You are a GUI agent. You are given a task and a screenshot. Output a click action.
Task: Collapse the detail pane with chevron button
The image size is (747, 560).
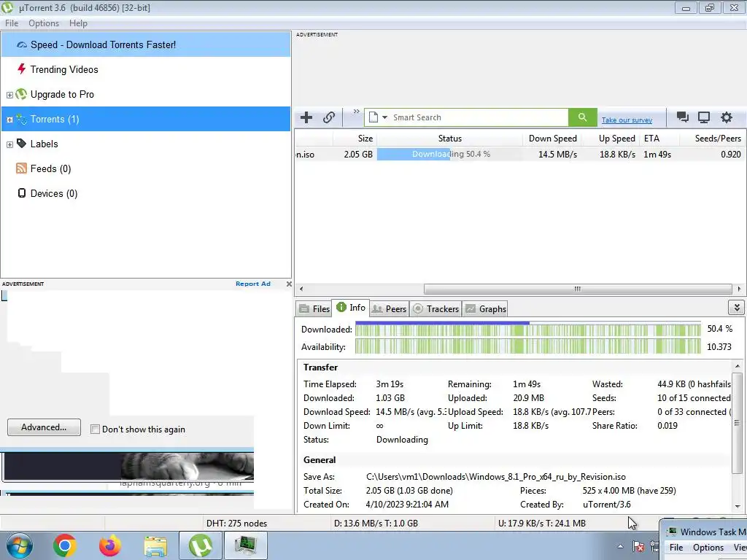pos(737,308)
